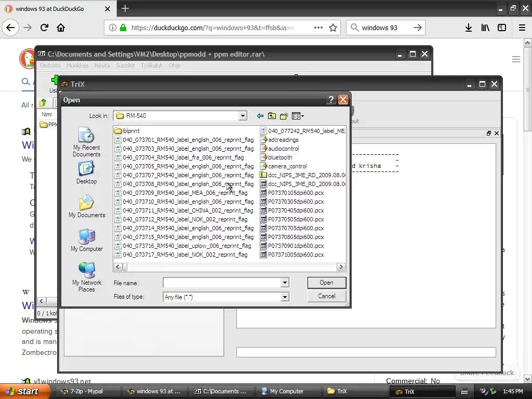
Task: Select file 040_073712_RM540_label_NOK_002_reprint_flag
Action: (x=181, y=219)
